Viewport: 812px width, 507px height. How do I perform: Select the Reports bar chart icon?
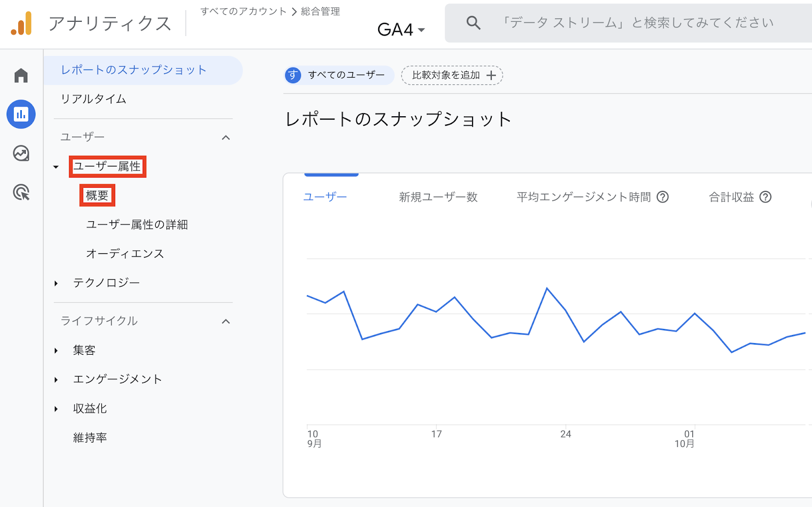[x=21, y=114]
